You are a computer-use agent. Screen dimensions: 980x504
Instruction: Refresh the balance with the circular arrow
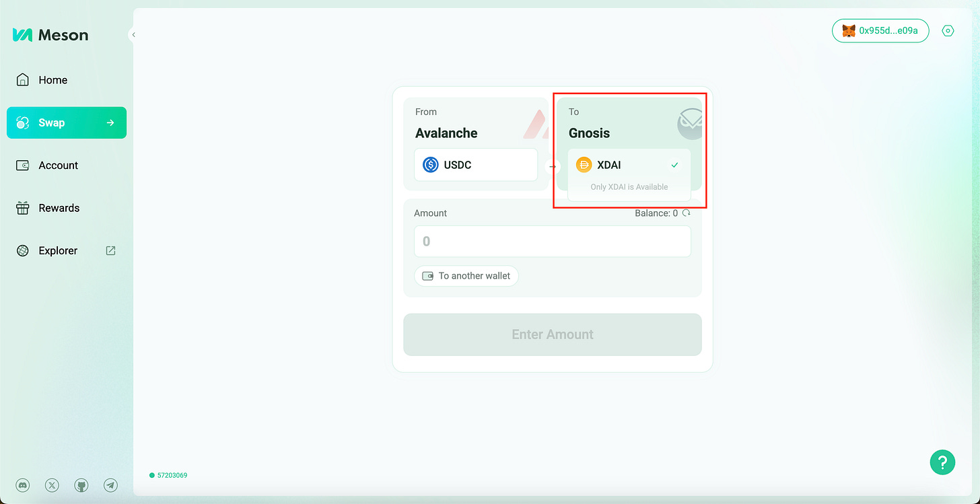point(686,213)
